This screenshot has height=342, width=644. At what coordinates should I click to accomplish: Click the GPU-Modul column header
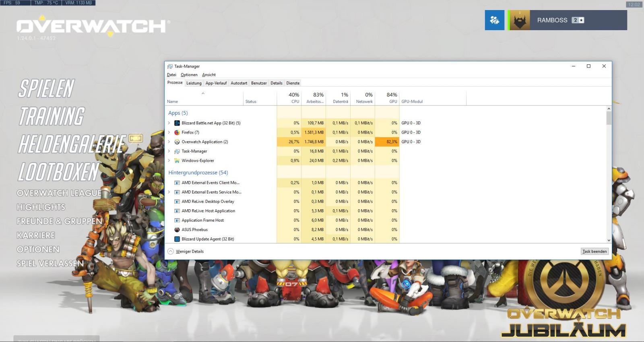click(x=433, y=98)
